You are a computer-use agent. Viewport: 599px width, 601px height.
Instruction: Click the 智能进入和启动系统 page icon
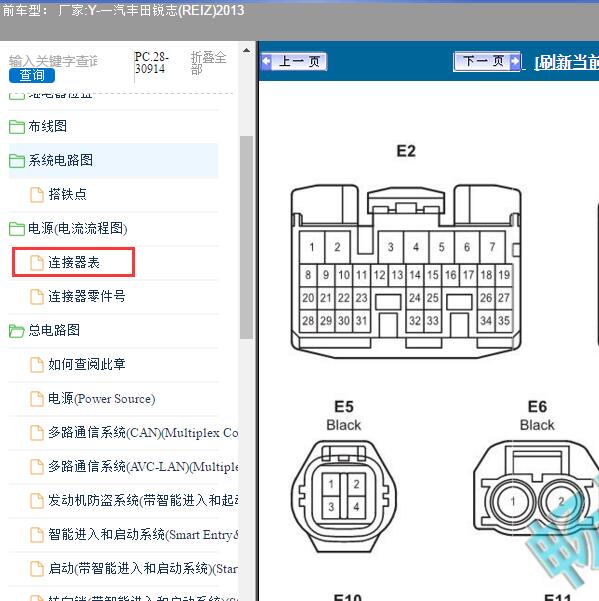[37, 535]
